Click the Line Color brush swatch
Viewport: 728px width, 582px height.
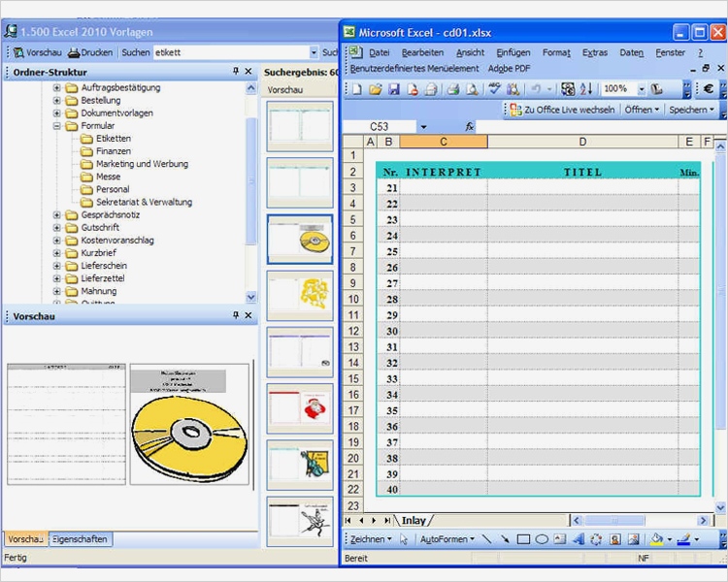(x=683, y=539)
